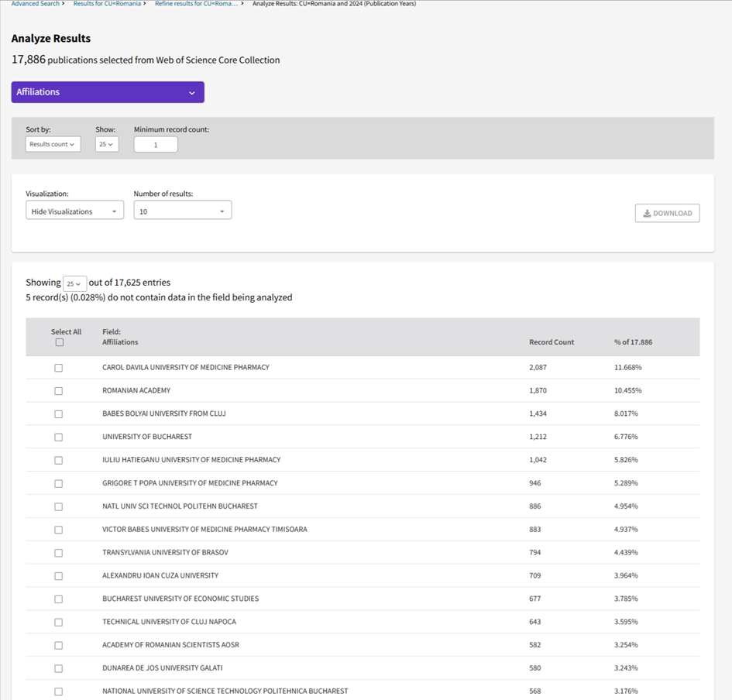
Task: Open the Sort by Results count dropdown
Action: (53, 144)
